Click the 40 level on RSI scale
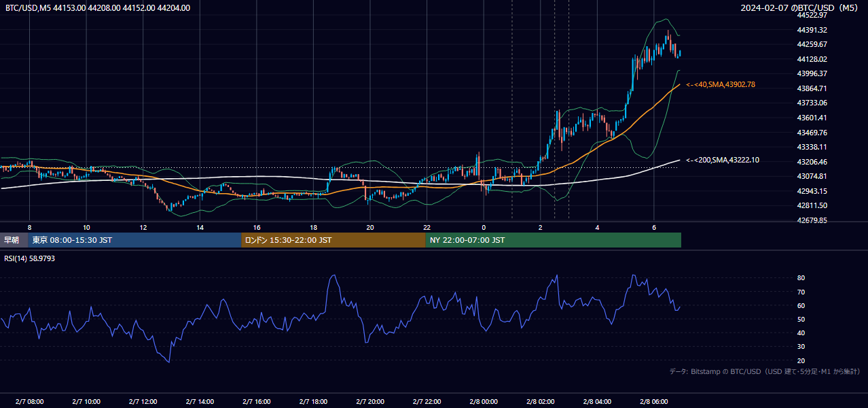This screenshot has height=408, width=868. point(801,333)
